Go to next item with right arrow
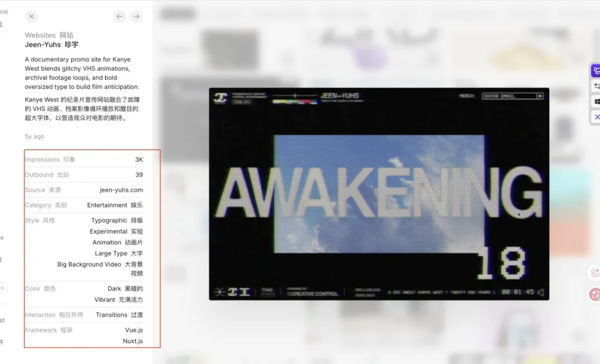This screenshot has height=364, width=600. tap(137, 17)
